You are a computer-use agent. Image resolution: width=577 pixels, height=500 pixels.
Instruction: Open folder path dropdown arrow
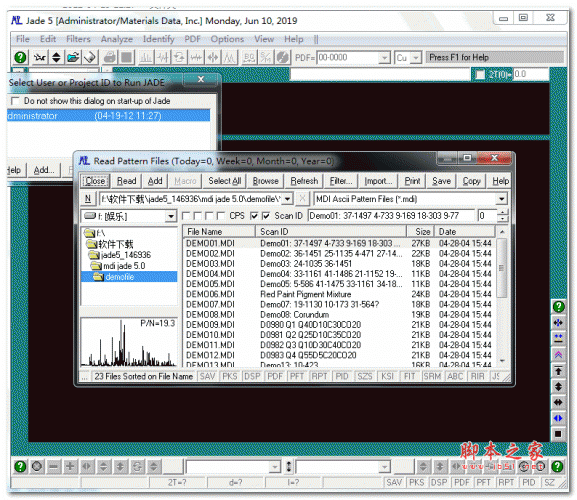pyautogui.click(x=288, y=199)
